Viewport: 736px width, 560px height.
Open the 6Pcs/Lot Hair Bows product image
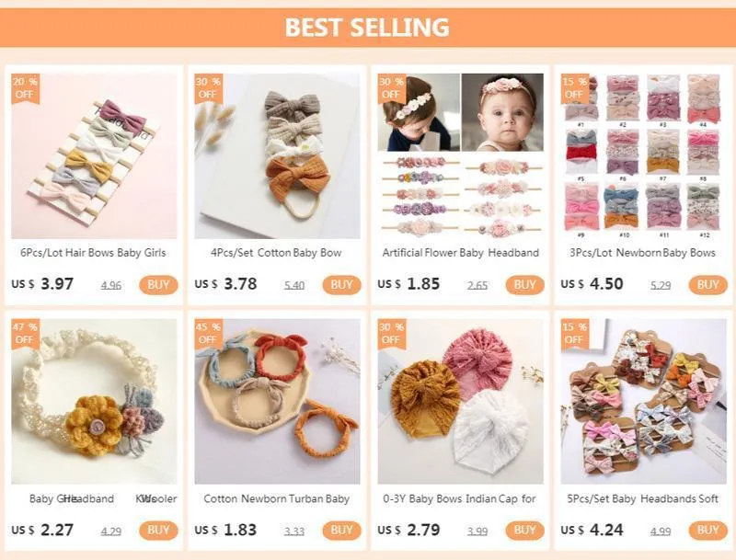[x=94, y=155]
